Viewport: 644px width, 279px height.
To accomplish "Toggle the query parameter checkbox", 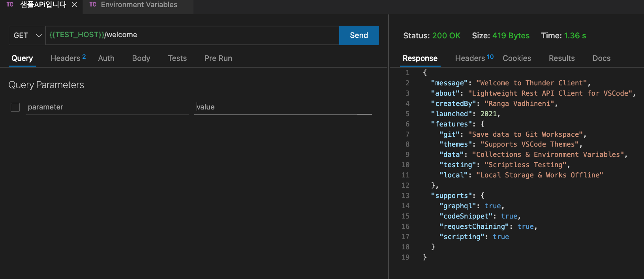I will (15, 107).
